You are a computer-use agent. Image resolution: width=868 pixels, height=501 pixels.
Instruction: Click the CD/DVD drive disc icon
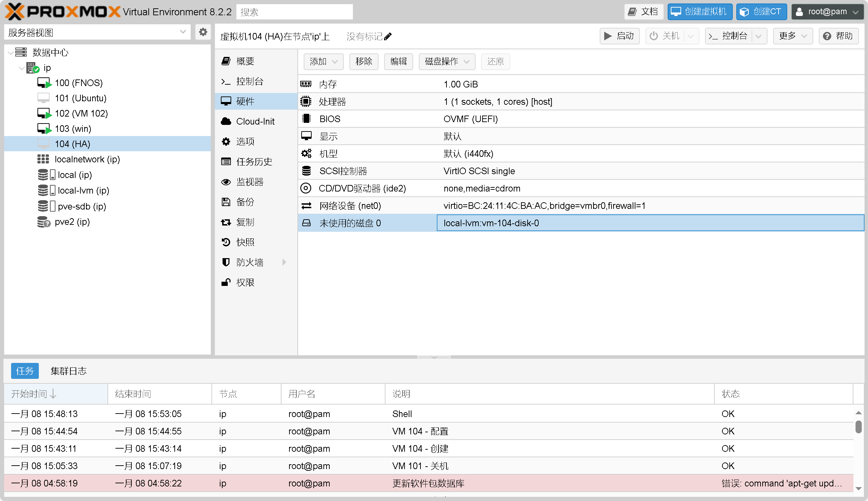(x=306, y=188)
